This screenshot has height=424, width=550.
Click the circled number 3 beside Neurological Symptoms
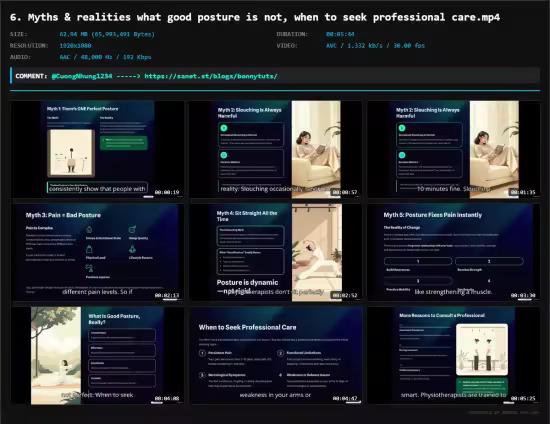(x=202, y=375)
